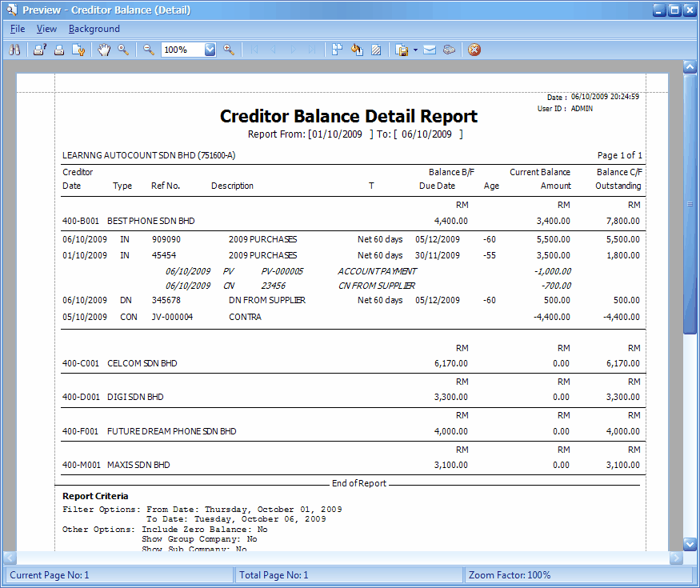This screenshot has height=588, width=700.
Task: Click the 'ACCOUNT PAYMENT' description text
Action: (378, 271)
